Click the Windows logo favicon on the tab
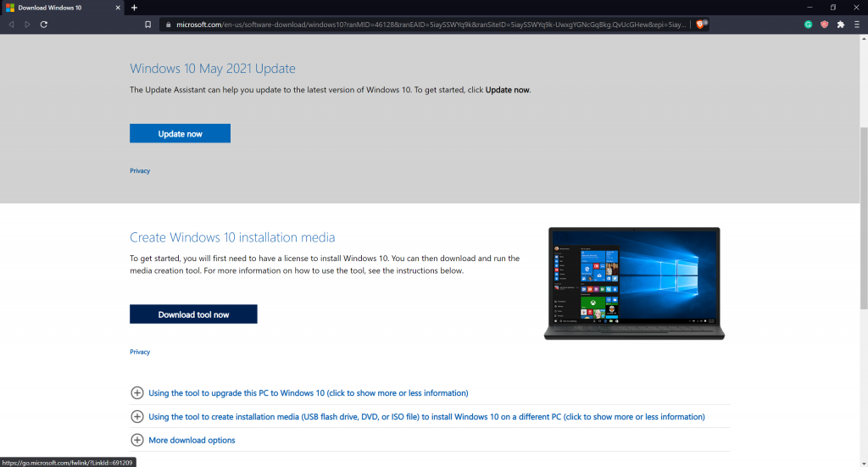The height and width of the screenshot is (467, 868). [x=10, y=8]
